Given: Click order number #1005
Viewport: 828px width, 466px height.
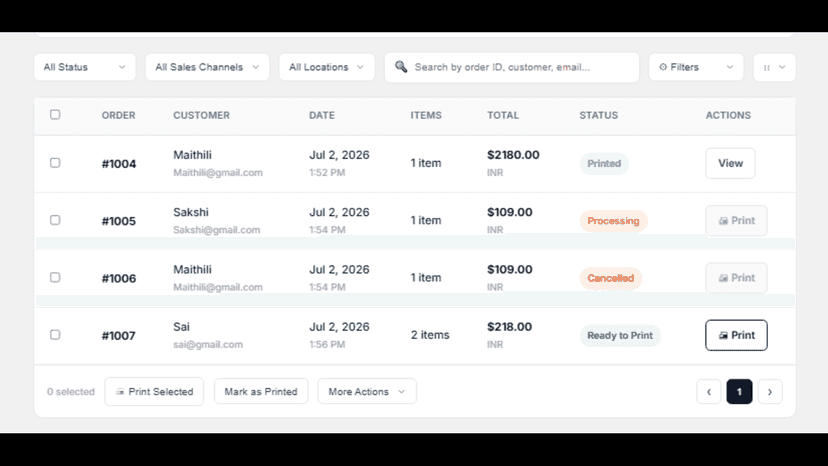Looking at the screenshot, I should point(119,221).
